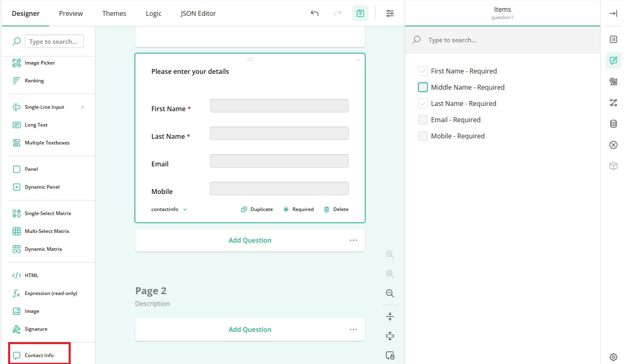
Task: Delete the contact details question
Action: tap(336, 209)
